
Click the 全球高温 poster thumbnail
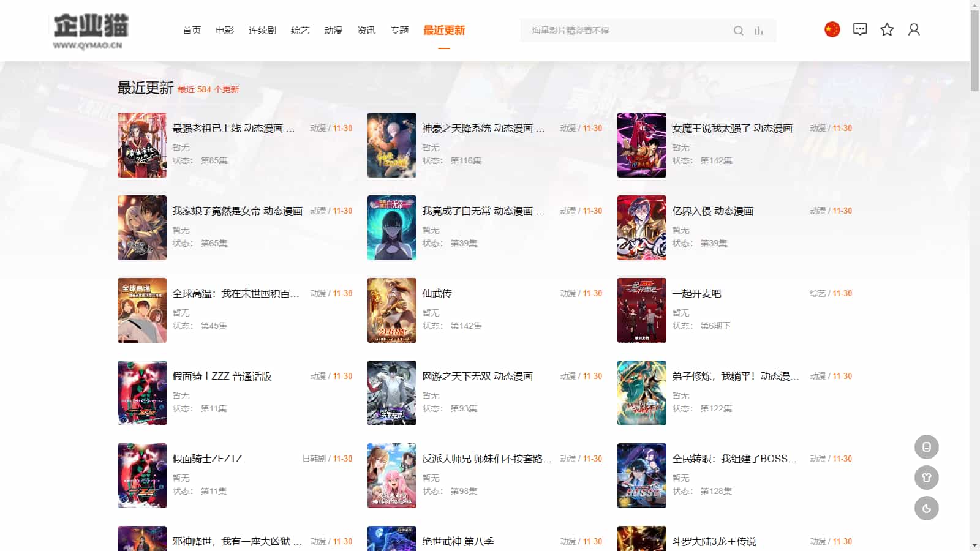(142, 310)
